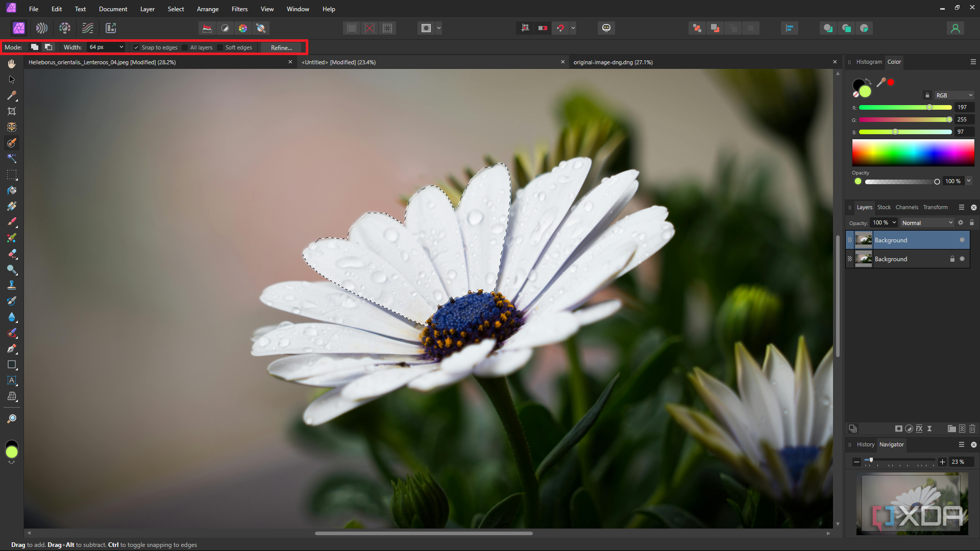This screenshot has width=980, height=551.
Task: Switch to the Develop persona
Action: point(65,28)
